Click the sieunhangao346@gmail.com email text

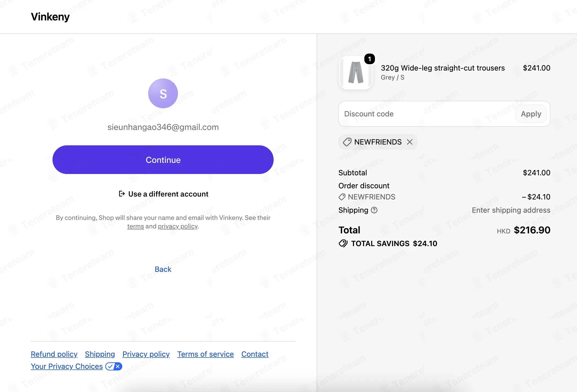[x=163, y=127]
